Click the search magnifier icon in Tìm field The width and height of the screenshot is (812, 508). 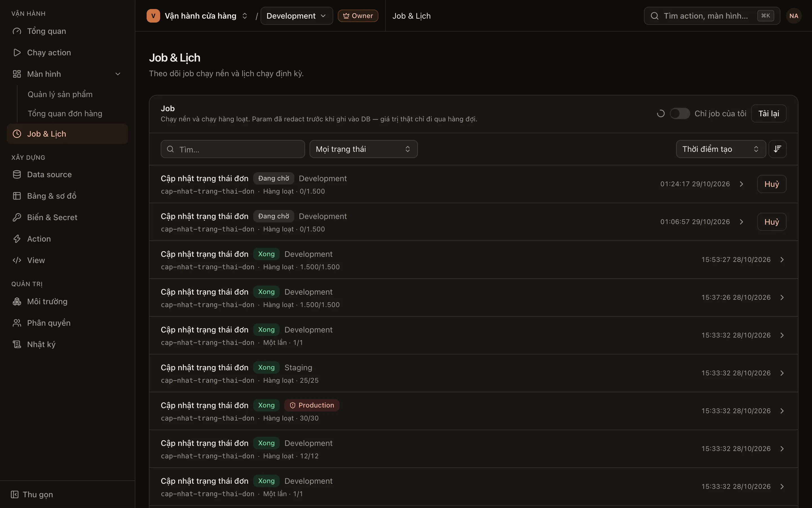coord(171,149)
